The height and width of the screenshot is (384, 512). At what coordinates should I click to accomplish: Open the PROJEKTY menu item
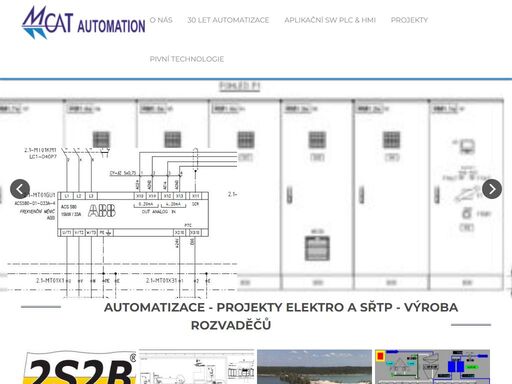pyautogui.click(x=409, y=20)
